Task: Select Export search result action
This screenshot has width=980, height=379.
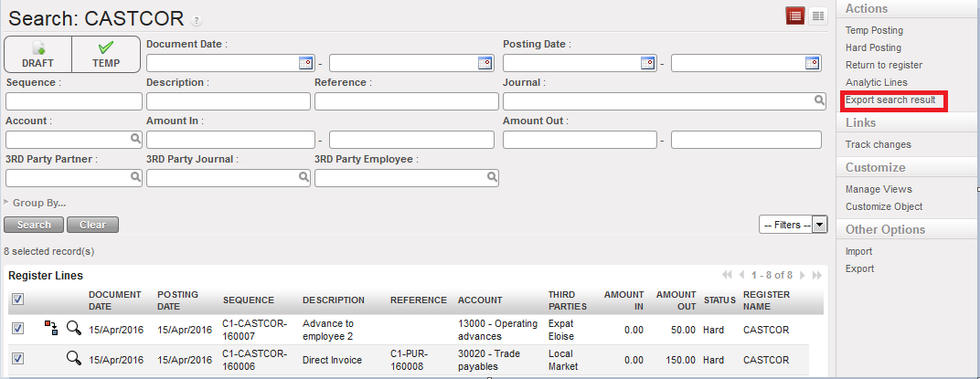Action: tap(890, 100)
